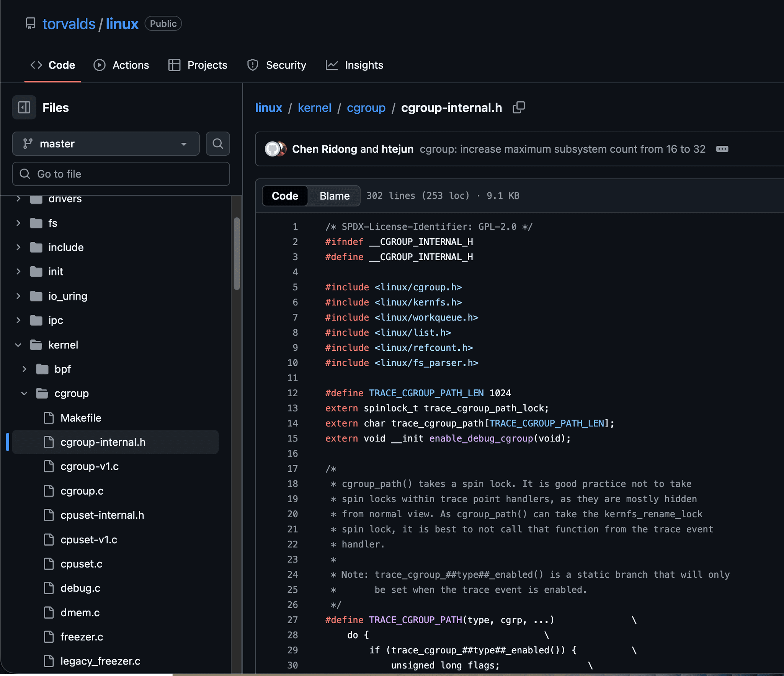Copy file path using the copy icon
Viewport: 784px width, 676px height.
pyautogui.click(x=518, y=108)
